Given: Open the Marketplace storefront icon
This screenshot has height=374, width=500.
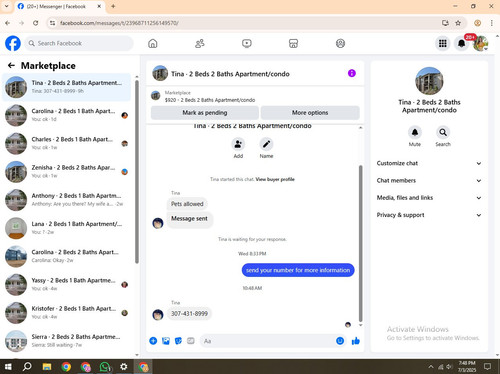Looking at the screenshot, I should click(293, 43).
